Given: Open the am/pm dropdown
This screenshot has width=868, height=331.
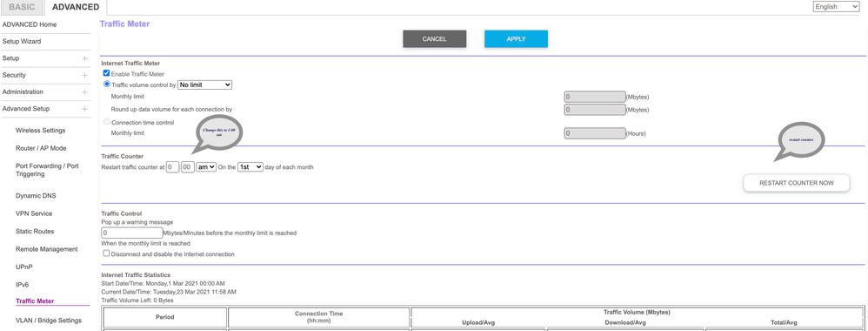Looking at the screenshot, I should (206, 167).
